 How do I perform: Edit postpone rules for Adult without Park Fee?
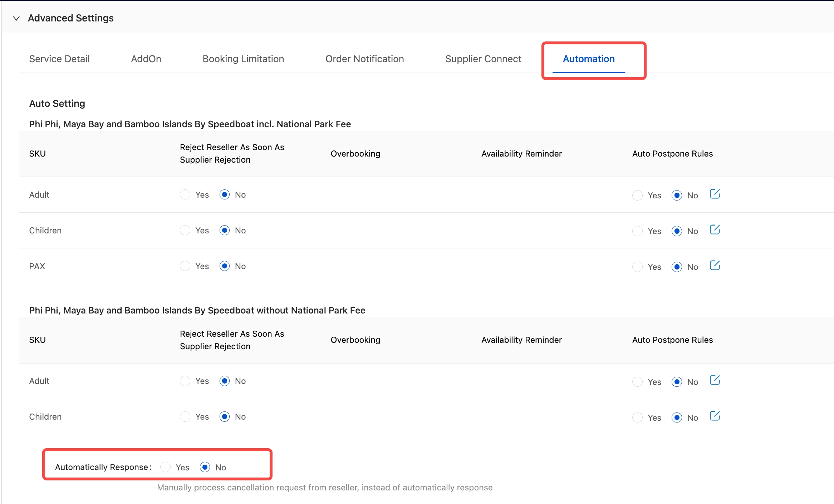pyautogui.click(x=715, y=380)
